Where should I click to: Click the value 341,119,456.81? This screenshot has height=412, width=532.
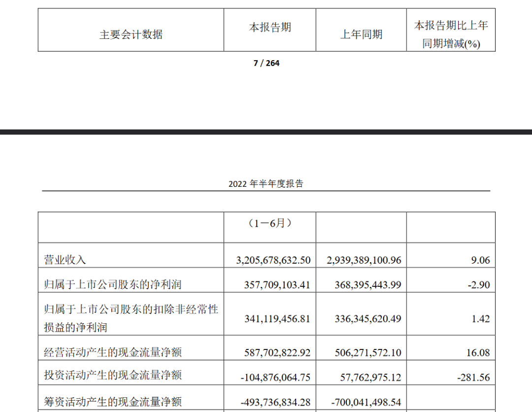pos(277,319)
